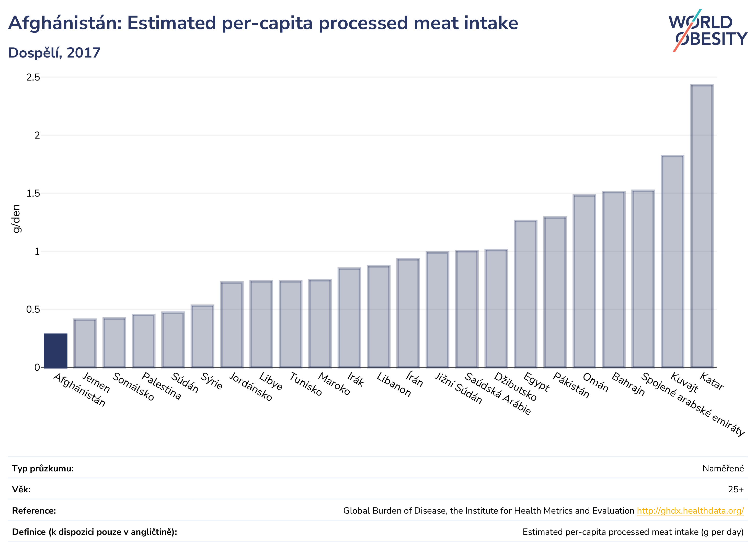The width and height of the screenshot is (756, 555).
Task: Select the dark Afghánistán bar
Action: 55,350
